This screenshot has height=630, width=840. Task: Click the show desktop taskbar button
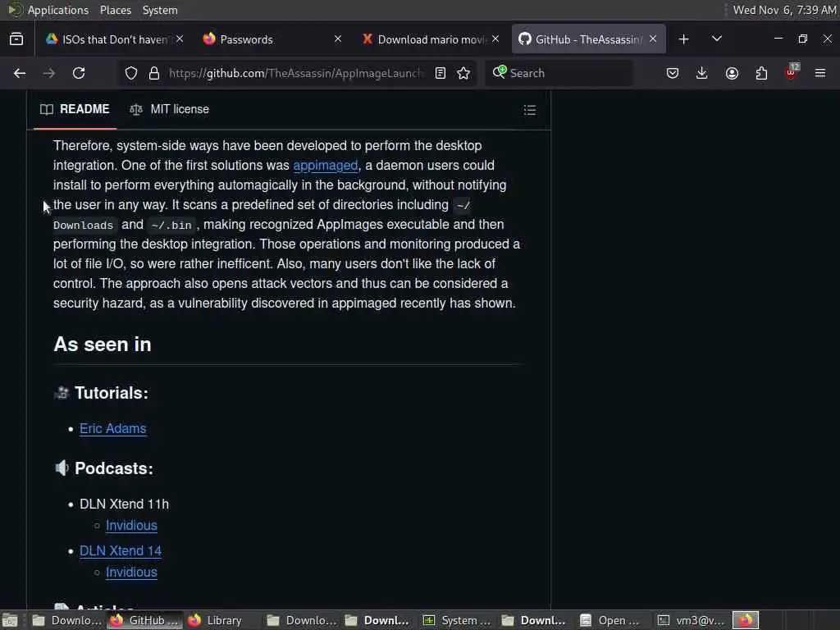10,620
